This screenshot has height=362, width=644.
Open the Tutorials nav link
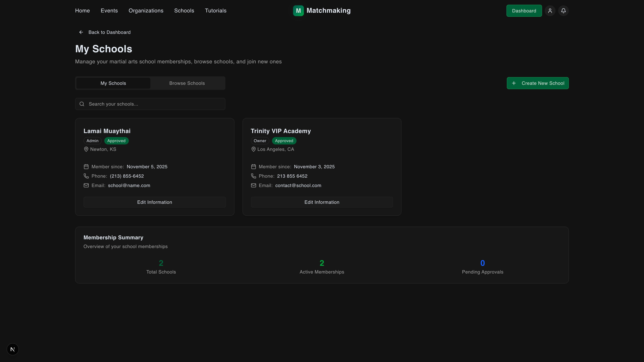216,11
